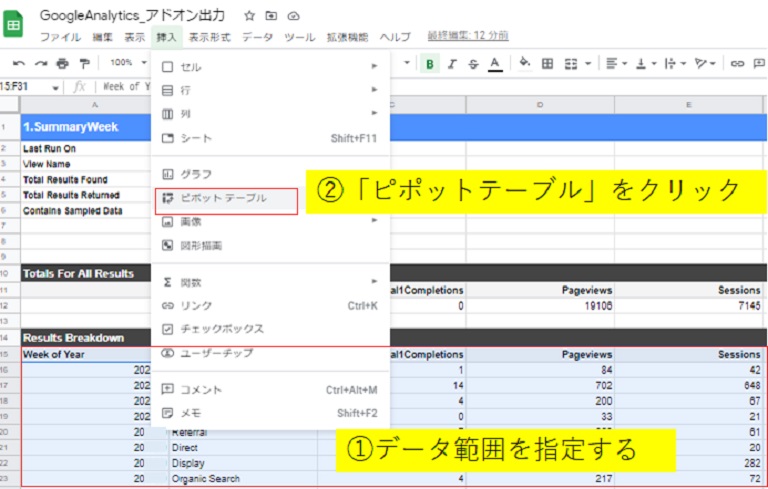Click the borders grid icon

[x=547, y=64]
